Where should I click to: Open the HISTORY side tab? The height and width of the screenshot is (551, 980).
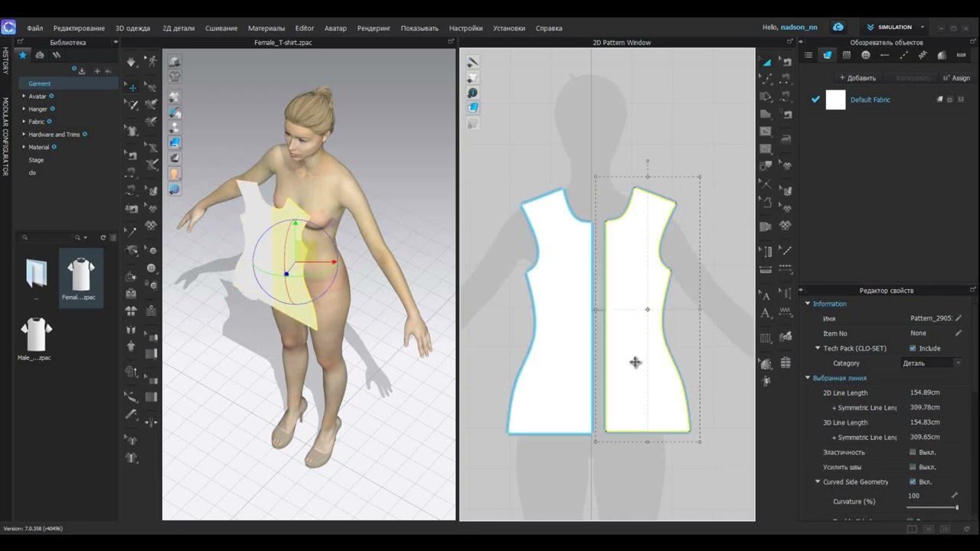5,60
